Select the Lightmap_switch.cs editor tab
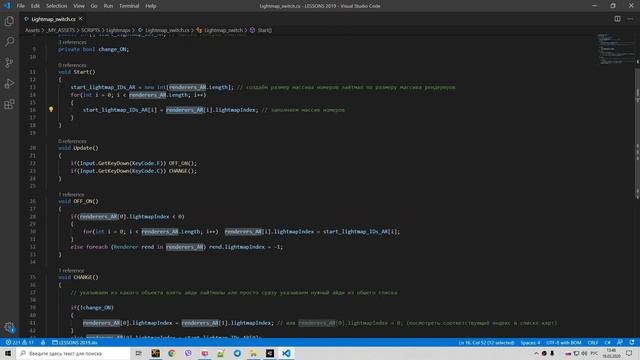The width and height of the screenshot is (640, 360). point(53,19)
